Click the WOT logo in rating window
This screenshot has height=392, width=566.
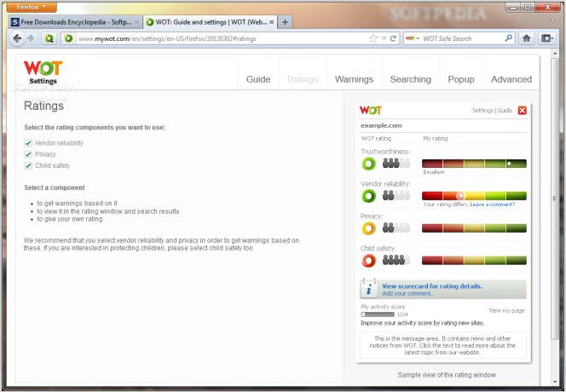coord(370,111)
